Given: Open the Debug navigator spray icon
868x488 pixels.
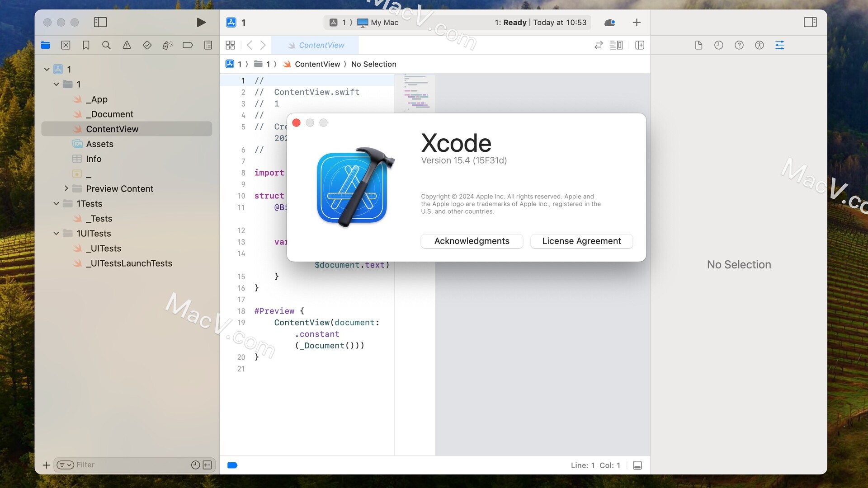Looking at the screenshot, I should coord(167,45).
